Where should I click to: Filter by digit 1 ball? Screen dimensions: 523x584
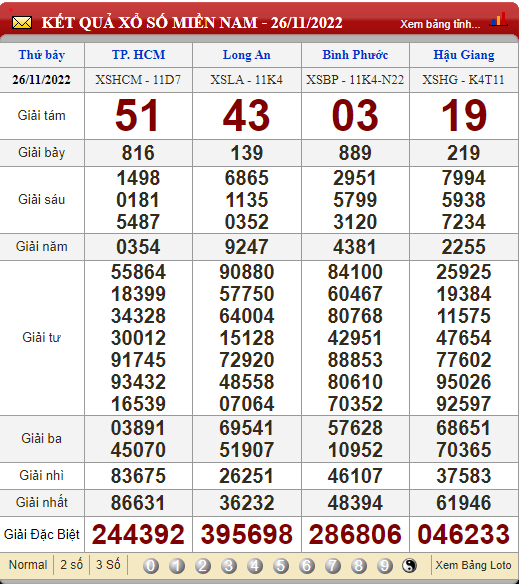(x=177, y=566)
